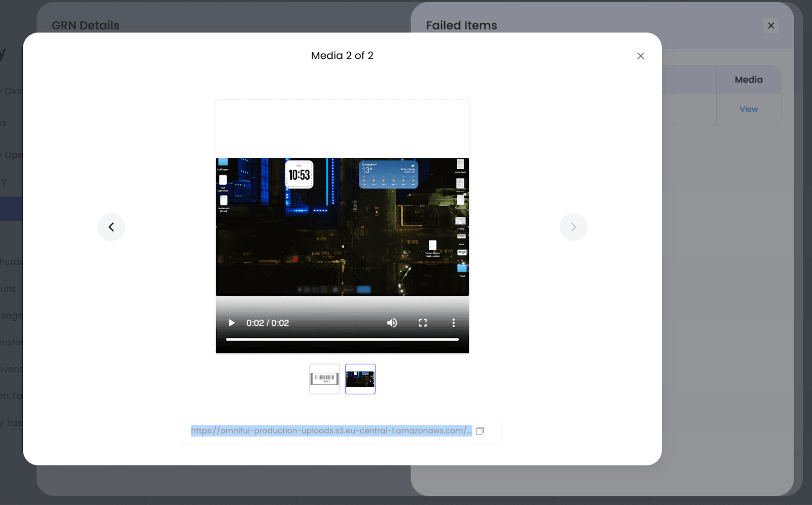
Task: Select the video thumbnail below the player
Action: [x=360, y=379]
